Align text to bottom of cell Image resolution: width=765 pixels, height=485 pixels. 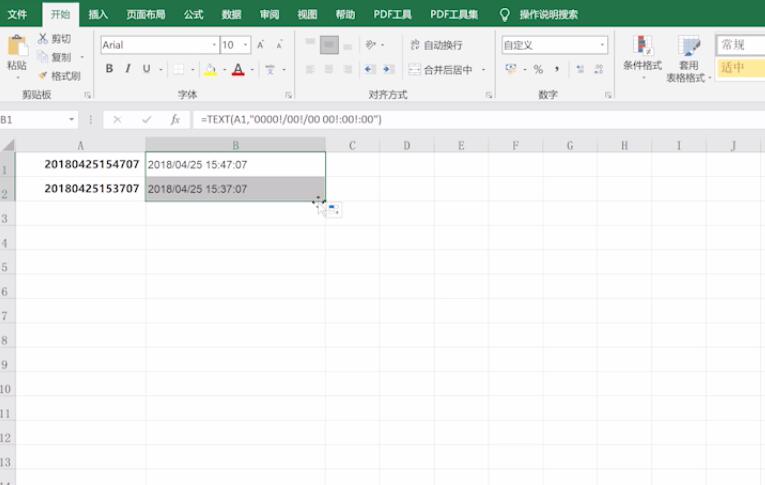tap(348, 45)
